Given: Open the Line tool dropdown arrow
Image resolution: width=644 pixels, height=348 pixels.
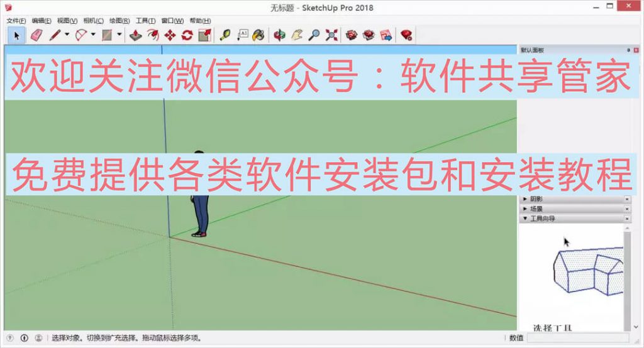Looking at the screenshot, I should tap(67, 35).
